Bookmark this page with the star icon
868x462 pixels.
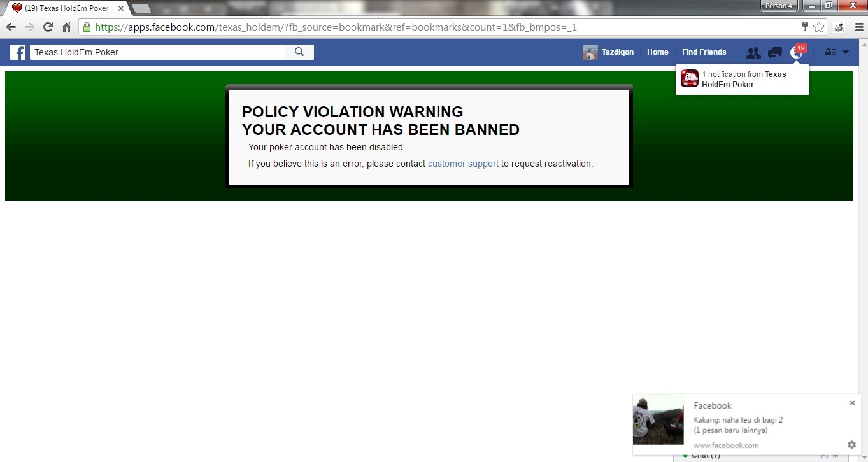click(x=818, y=27)
